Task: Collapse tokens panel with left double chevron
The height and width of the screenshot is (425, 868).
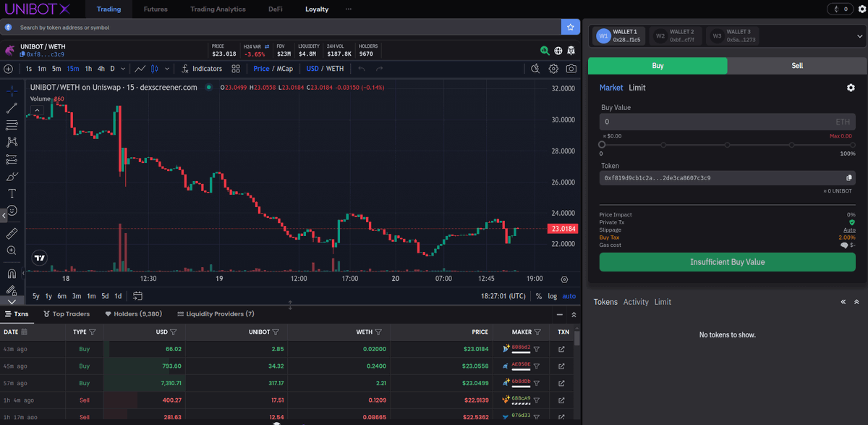Action: point(843,302)
